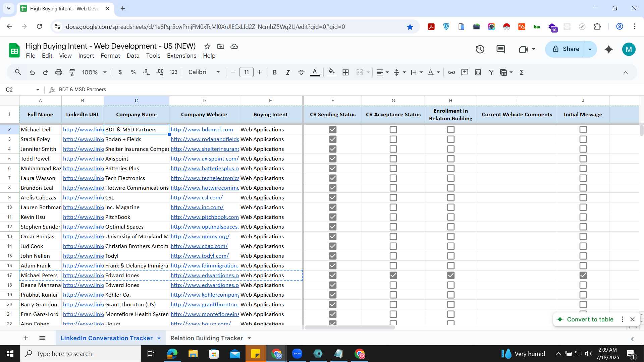Click the Insert chart icon

tap(478, 72)
